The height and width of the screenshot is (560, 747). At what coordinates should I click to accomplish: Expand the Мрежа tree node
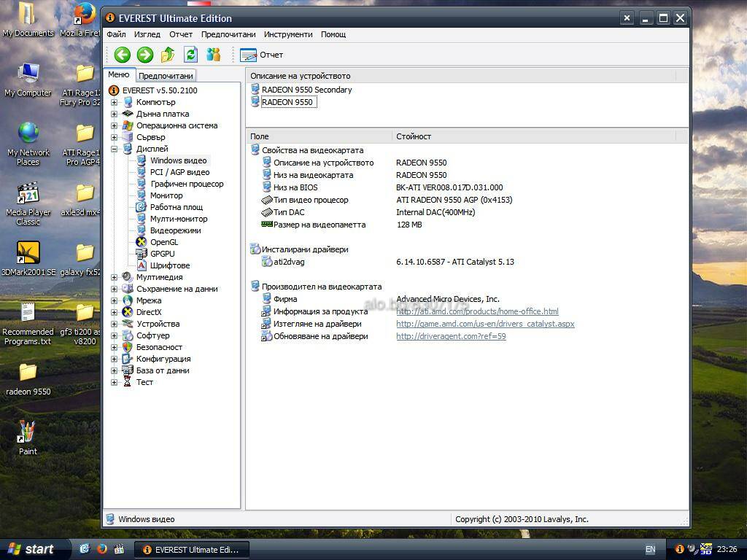[x=115, y=300]
